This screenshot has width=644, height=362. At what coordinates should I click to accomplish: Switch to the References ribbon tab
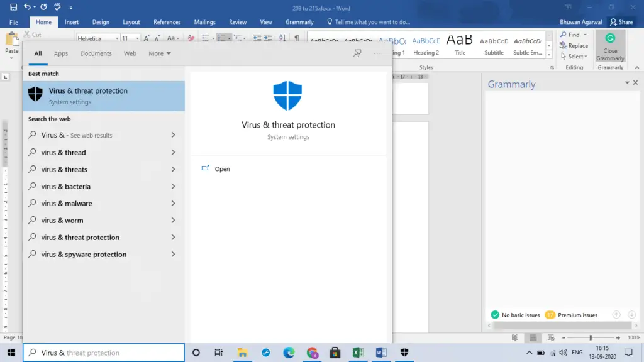(167, 22)
